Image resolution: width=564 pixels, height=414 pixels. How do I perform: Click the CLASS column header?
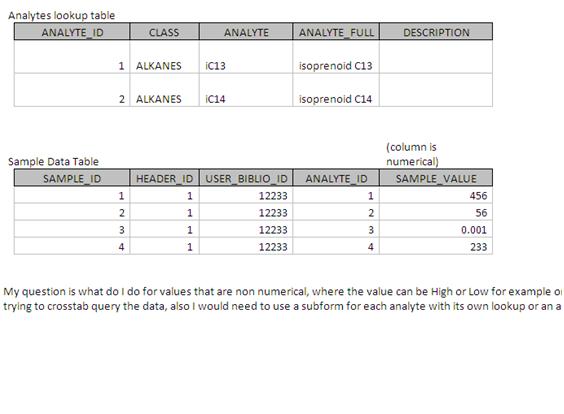(164, 32)
